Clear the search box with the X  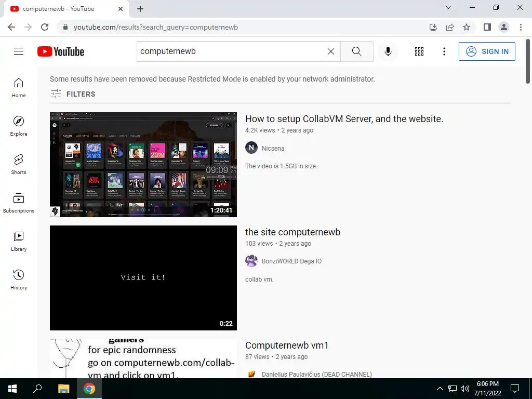pyautogui.click(x=331, y=51)
